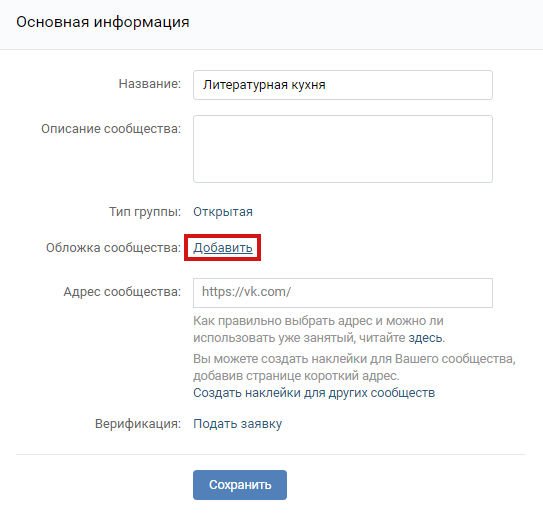Viewport: 543px width, 515px height.
Task: Save changes with the Сохранить button
Action: pyautogui.click(x=240, y=485)
